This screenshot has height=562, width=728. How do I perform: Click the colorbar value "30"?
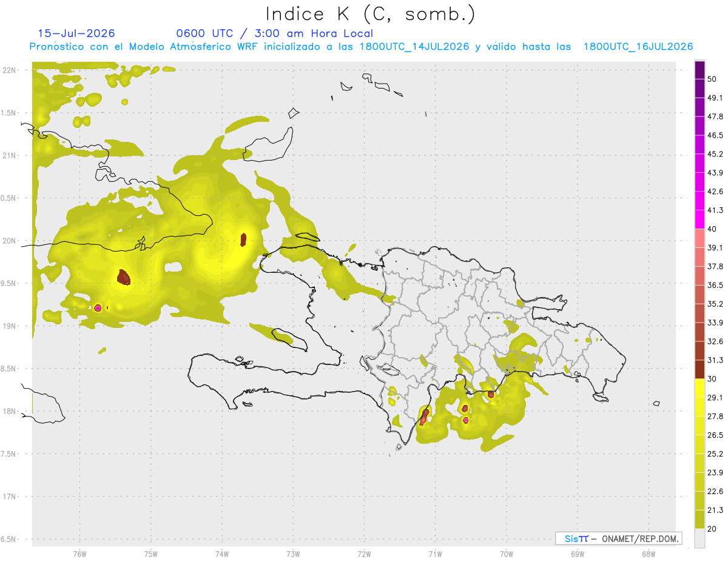click(713, 379)
